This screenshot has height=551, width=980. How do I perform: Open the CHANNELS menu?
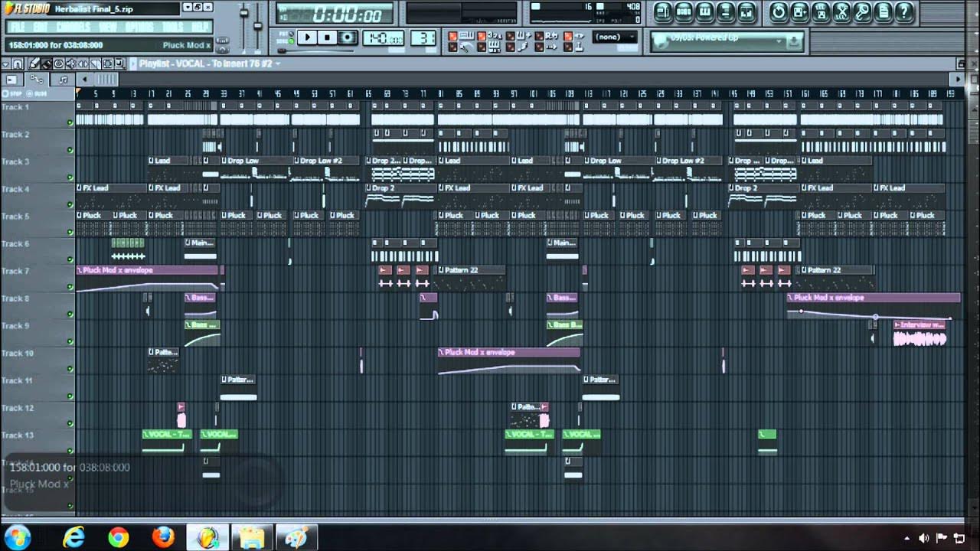[73, 27]
